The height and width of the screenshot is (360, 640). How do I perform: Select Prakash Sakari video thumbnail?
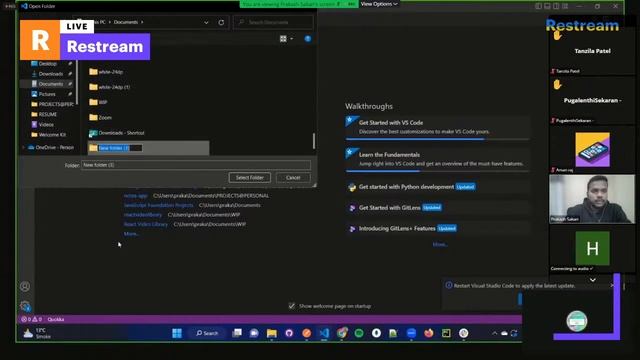[x=592, y=199]
